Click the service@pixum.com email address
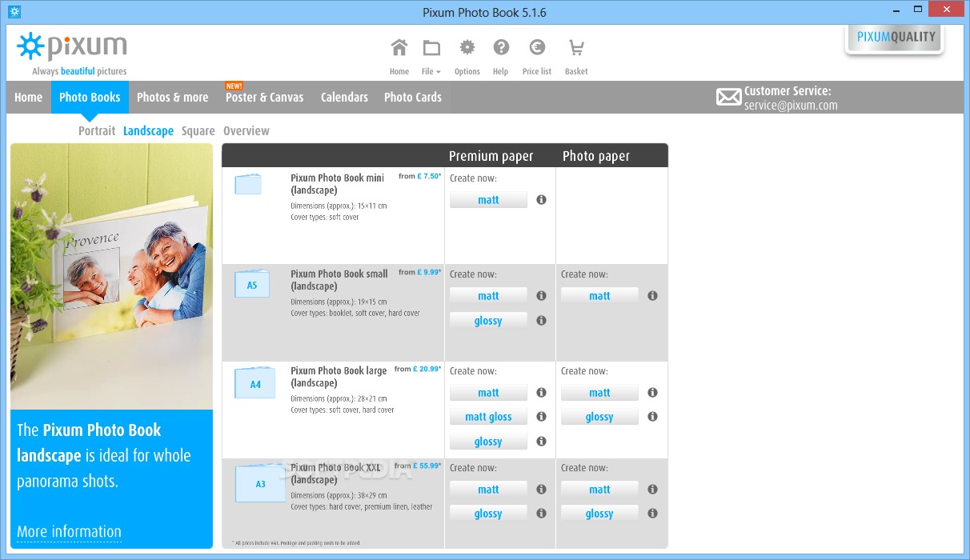970x560 pixels. [791, 106]
